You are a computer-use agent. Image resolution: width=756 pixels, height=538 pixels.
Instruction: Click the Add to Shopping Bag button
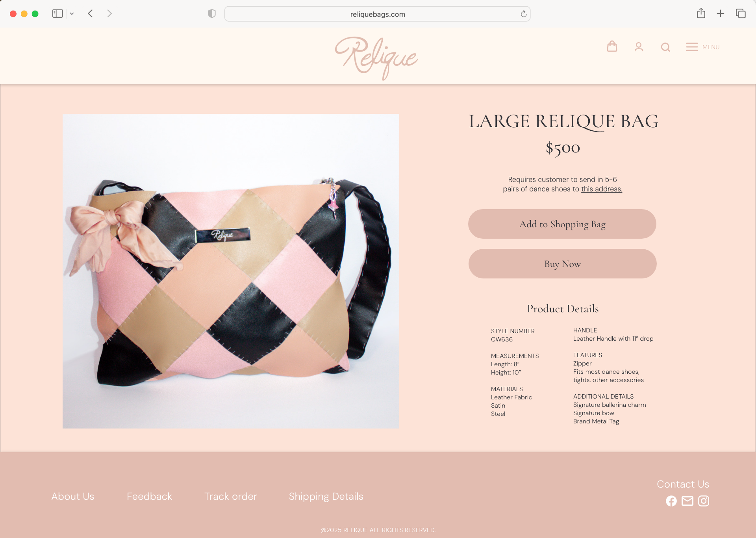point(562,224)
